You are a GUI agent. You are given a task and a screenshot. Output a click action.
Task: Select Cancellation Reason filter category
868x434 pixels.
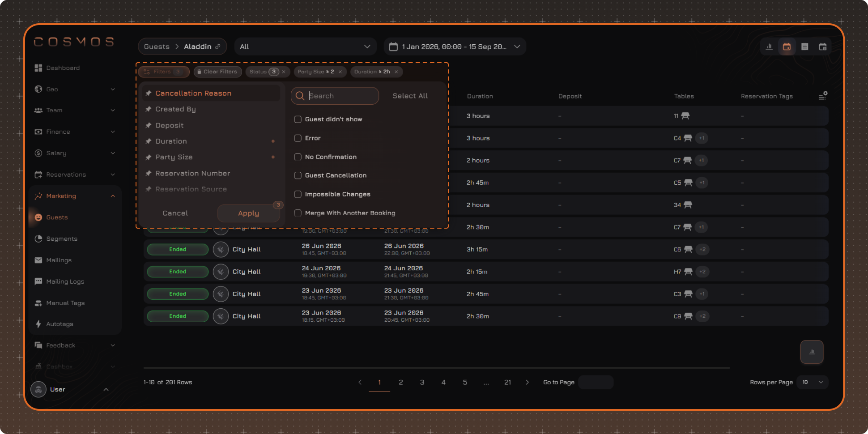211,93
